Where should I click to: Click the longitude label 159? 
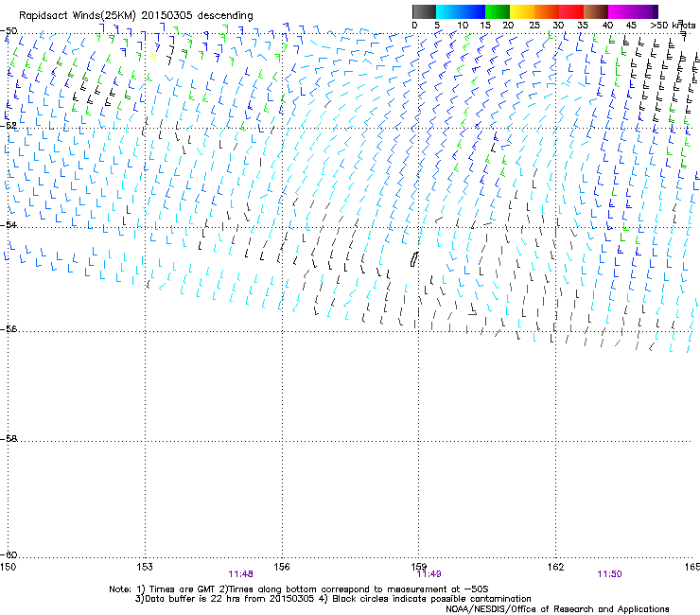(x=419, y=567)
